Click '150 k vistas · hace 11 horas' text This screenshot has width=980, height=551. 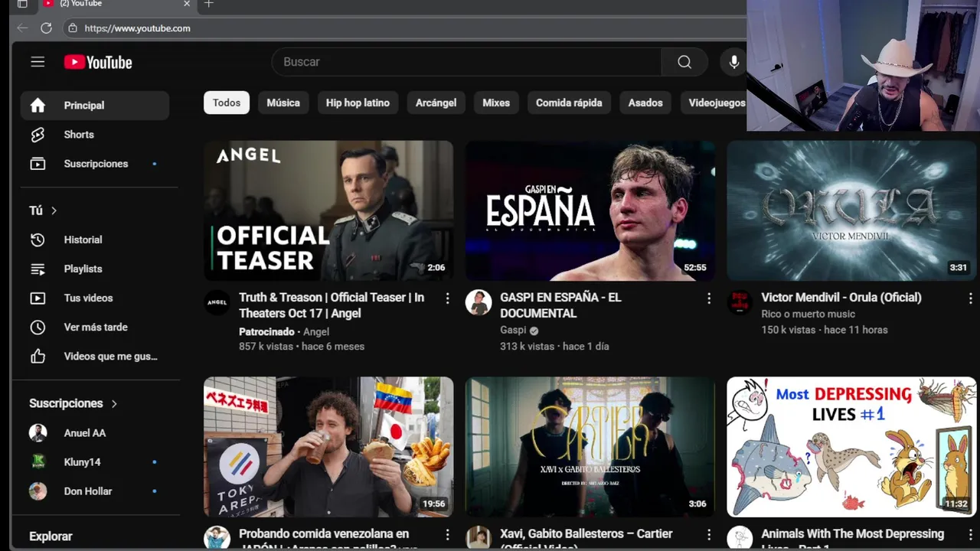point(825,331)
